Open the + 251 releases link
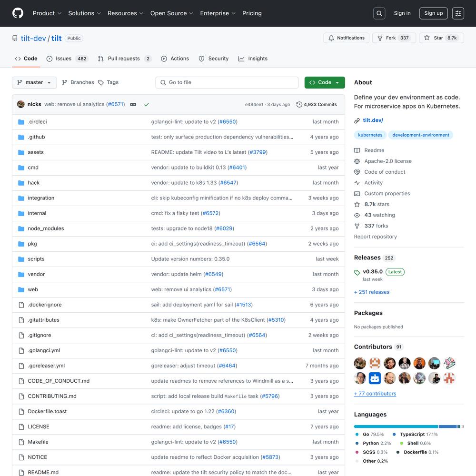 (x=372, y=292)
